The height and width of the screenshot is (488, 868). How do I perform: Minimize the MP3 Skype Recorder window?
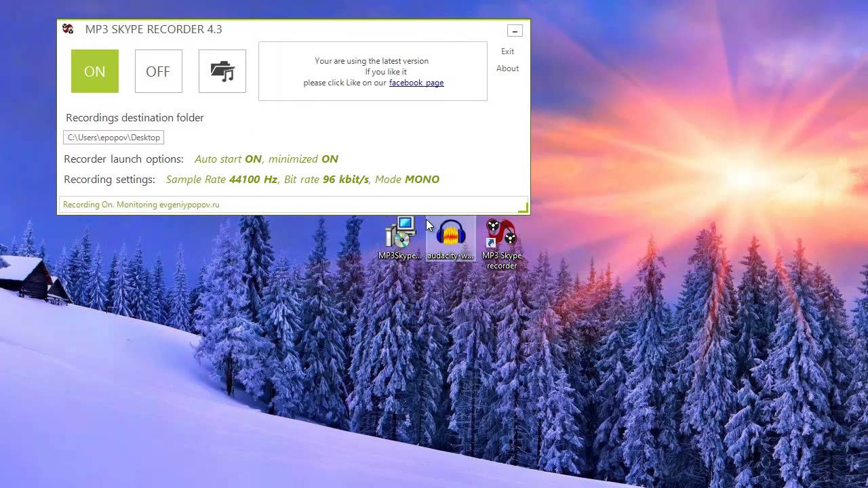(x=515, y=30)
